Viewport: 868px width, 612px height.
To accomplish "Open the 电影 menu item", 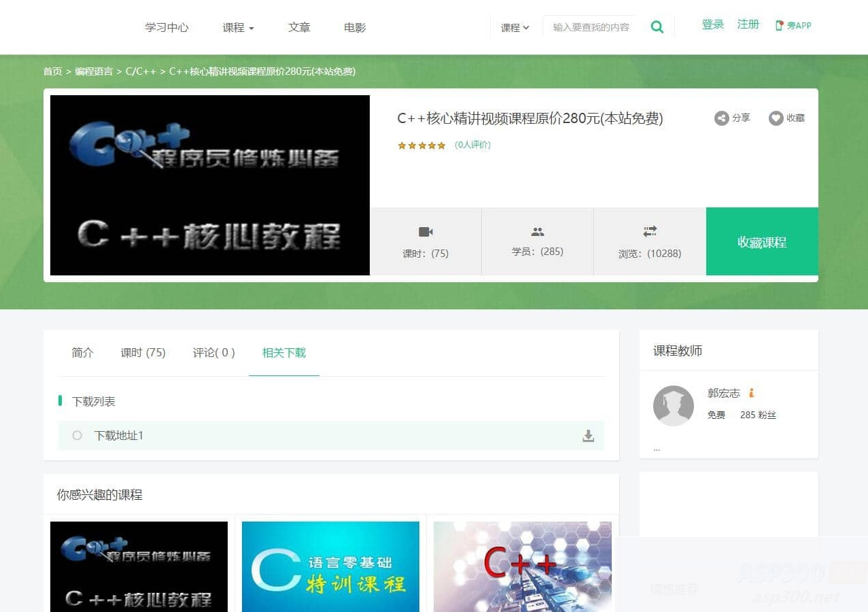I will (354, 27).
